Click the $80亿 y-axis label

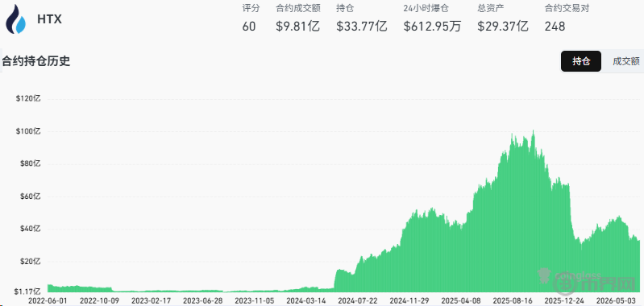click(x=30, y=163)
